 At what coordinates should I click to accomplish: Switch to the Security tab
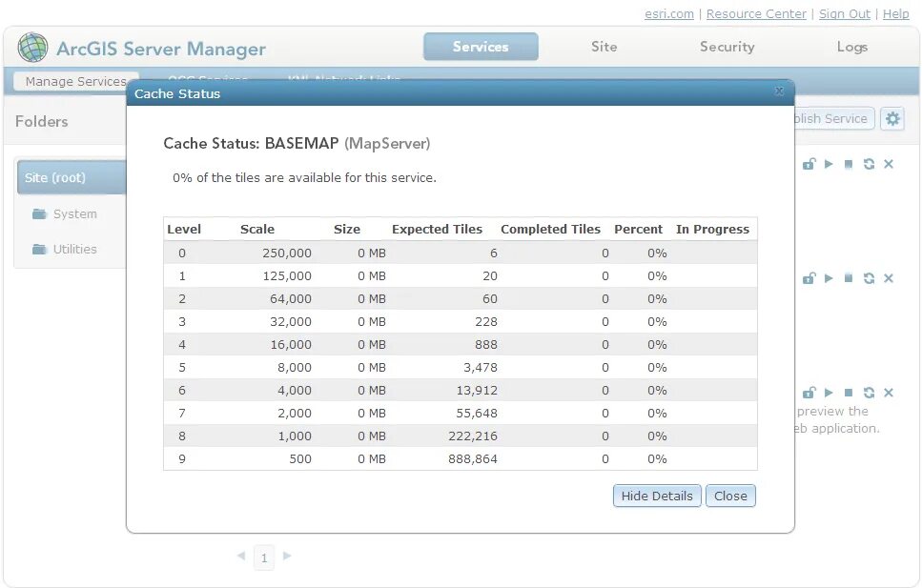(727, 47)
